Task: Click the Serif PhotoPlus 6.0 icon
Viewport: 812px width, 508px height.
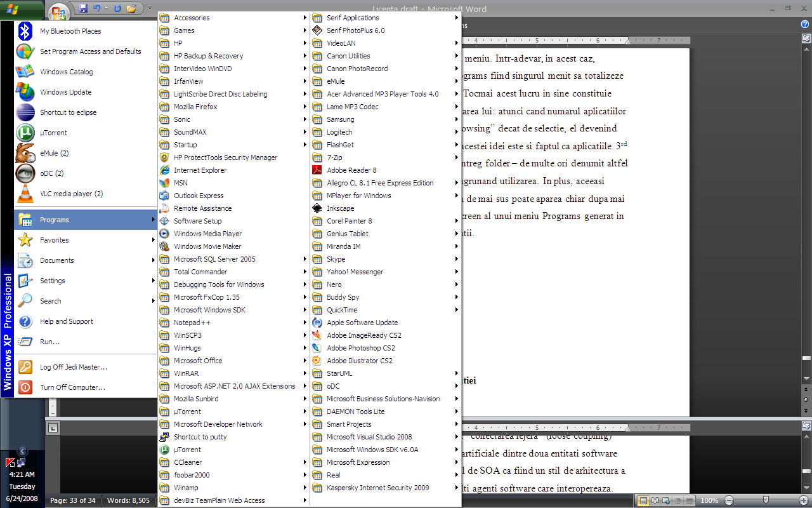Action: pos(317,30)
